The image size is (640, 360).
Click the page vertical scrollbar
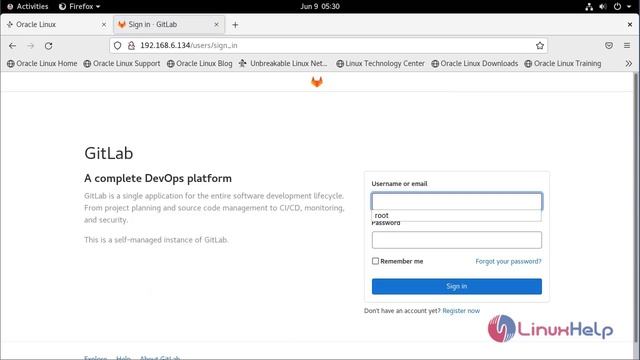click(x=636, y=208)
